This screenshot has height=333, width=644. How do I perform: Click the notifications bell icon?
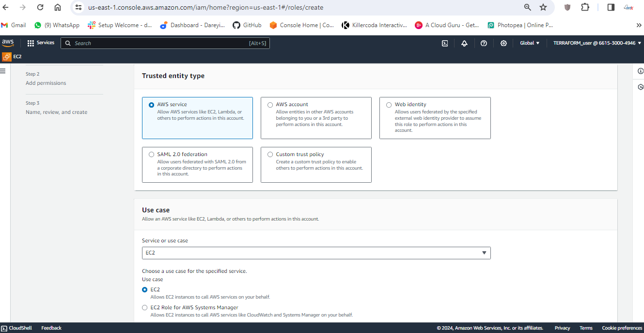coord(464,43)
